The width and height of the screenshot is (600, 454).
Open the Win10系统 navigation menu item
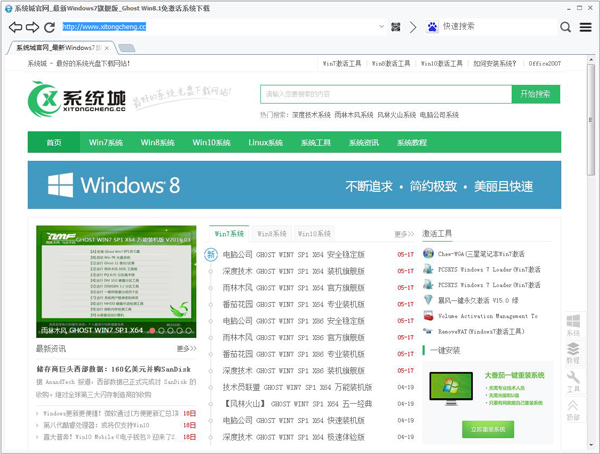[211, 142]
